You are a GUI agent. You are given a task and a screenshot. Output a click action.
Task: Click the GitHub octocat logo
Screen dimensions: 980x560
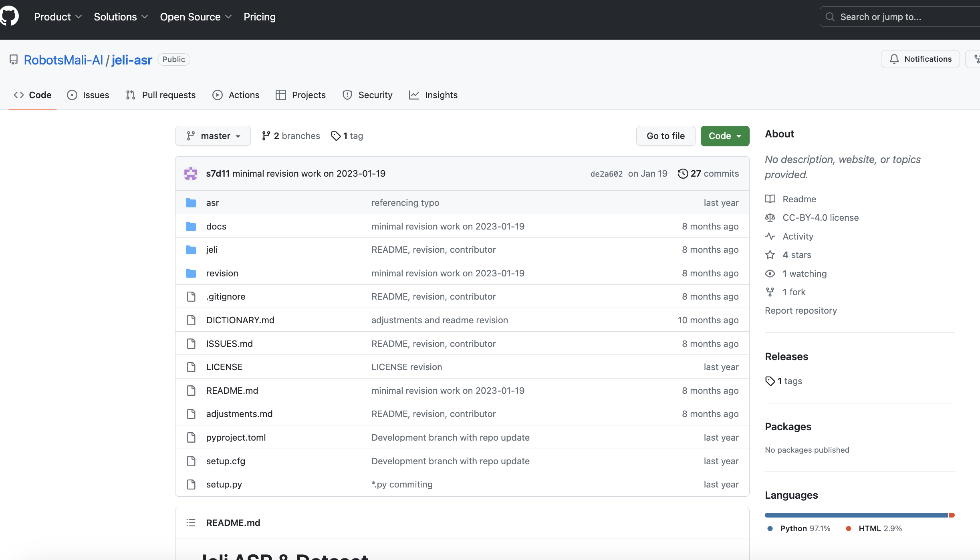(9, 16)
